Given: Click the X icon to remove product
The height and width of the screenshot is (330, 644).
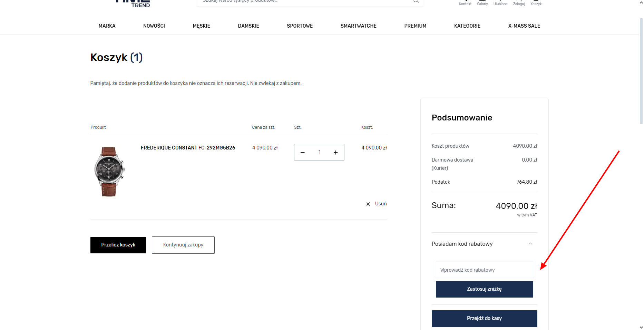Looking at the screenshot, I should coord(368,204).
